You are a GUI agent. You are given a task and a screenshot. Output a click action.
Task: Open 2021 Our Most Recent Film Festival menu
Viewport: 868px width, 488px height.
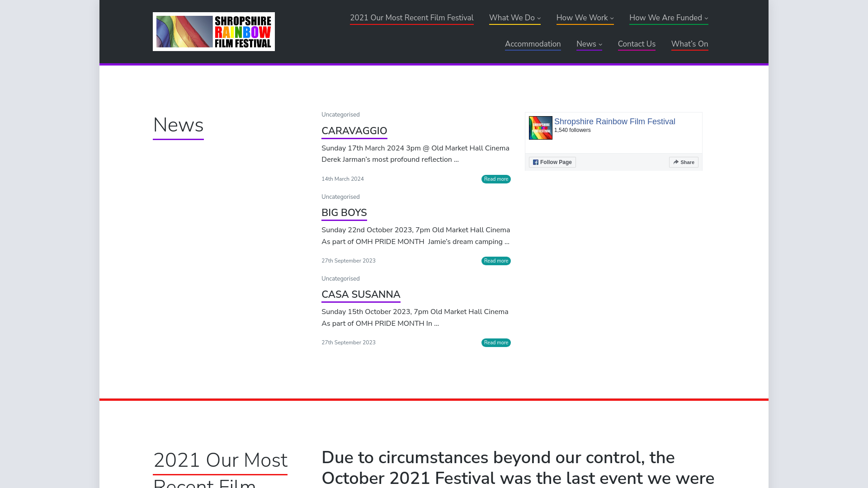411,18
